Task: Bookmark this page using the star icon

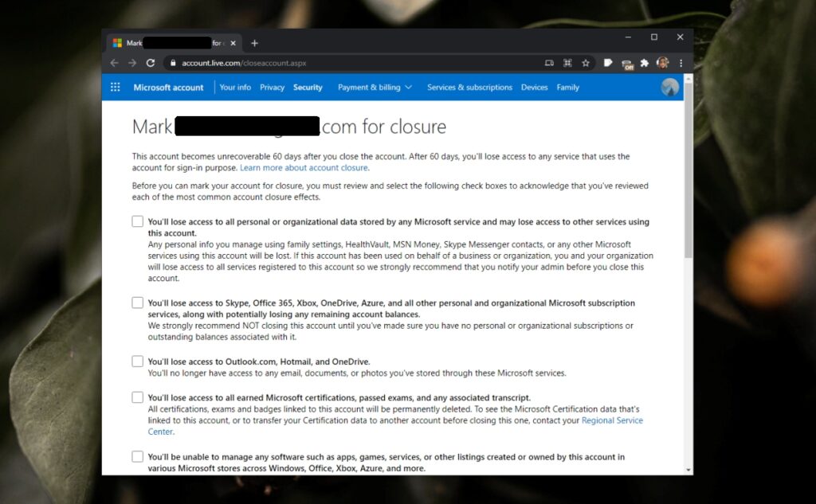Action: (586, 62)
